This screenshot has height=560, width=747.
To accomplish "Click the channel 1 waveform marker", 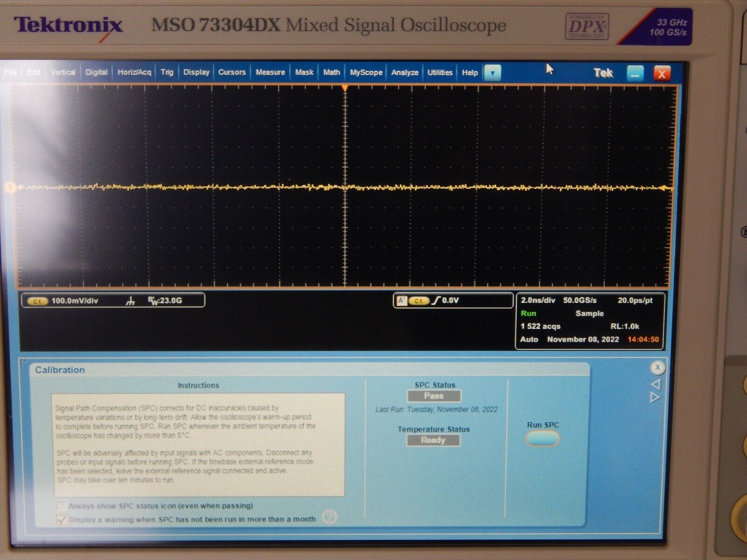I will click(11, 187).
